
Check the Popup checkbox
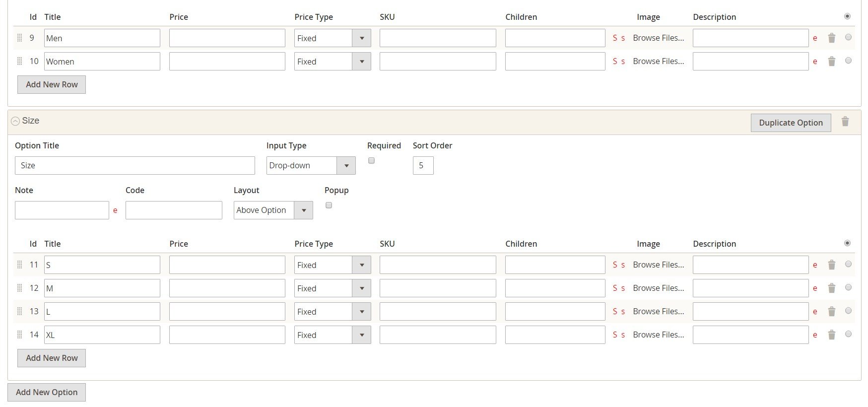pos(329,205)
